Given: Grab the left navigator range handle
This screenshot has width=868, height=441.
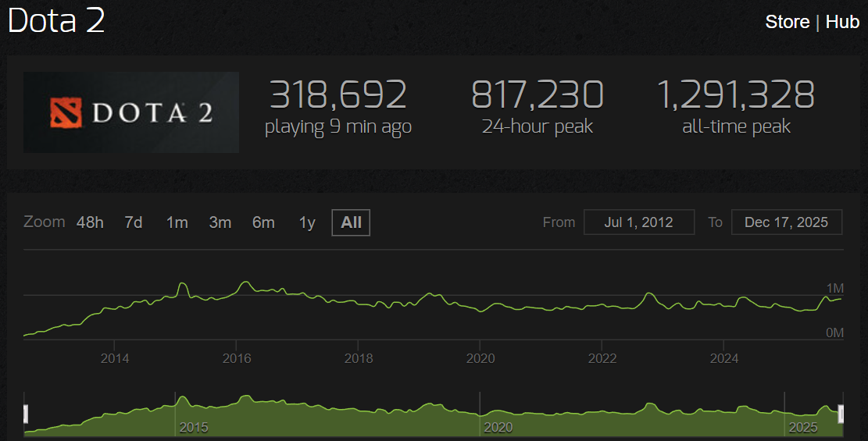Looking at the screenshot, I should tap(26, 414).
